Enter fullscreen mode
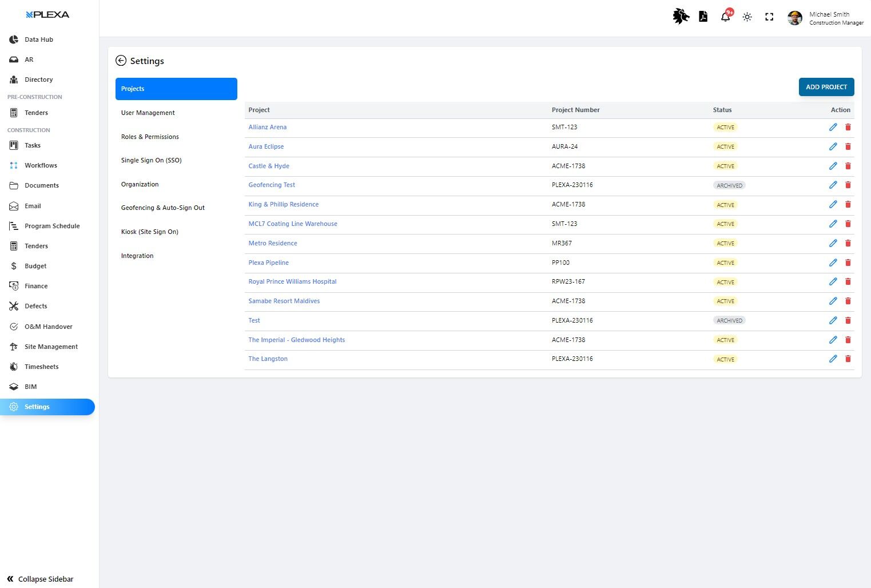This screenshot has height=588, width=871. tap(769, 17)
